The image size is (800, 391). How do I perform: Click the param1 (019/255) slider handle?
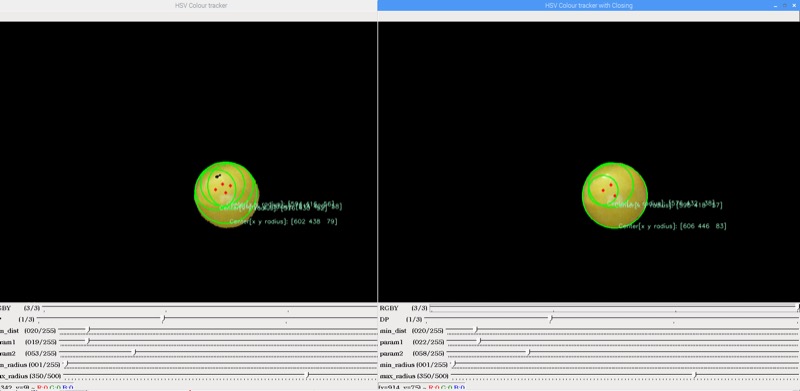pyautogui.click(x=88, y=341)
